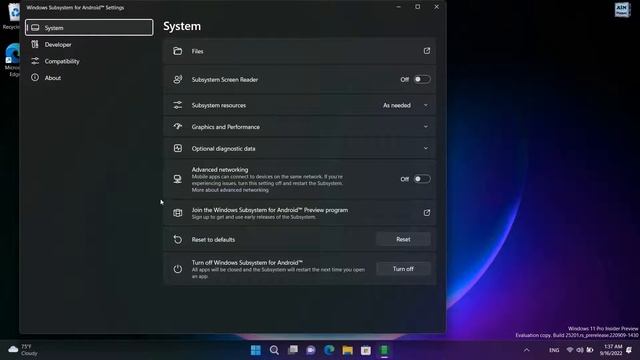Click the Developer tools icon in sidebar
The image size is (640, 360).
point(35,44)
